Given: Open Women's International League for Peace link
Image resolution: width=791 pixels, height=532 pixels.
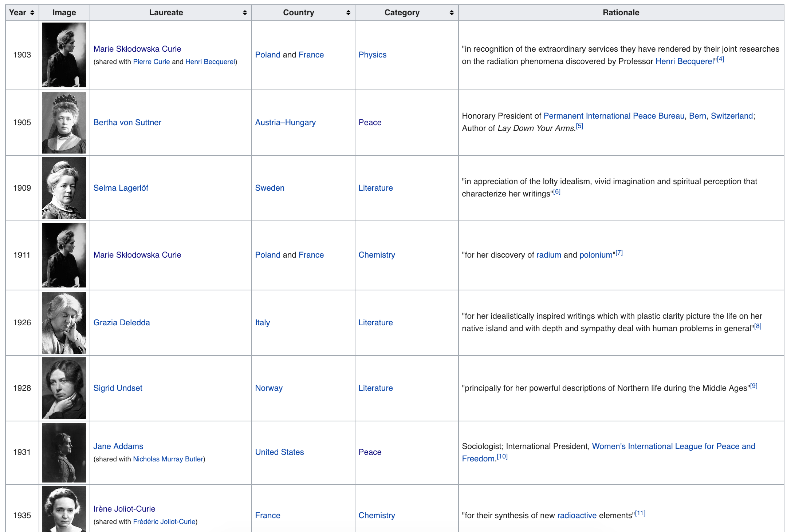Looking at the screenshot, I should (673, 446).
